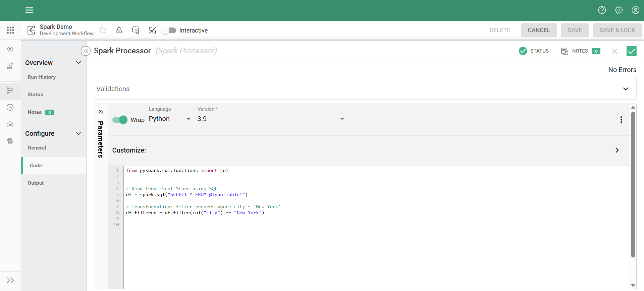Click three-dot more options in code panel
644x291 pixels.
[x=621, y=120]
